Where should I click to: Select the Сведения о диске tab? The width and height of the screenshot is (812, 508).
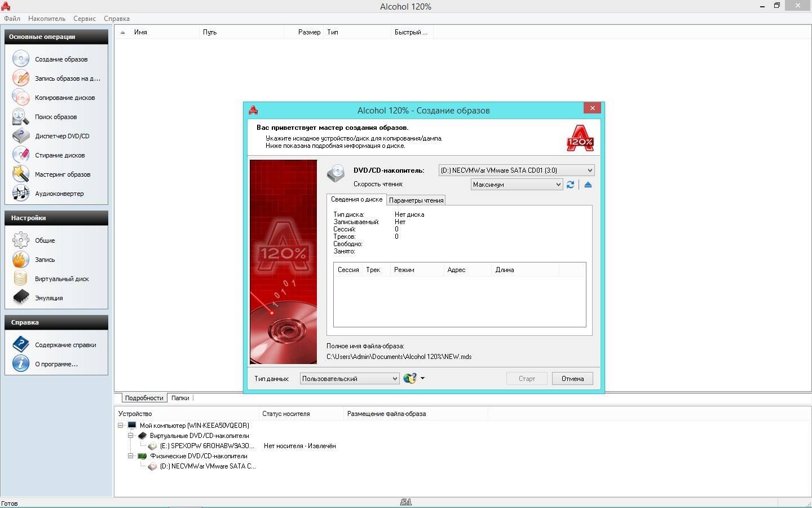pos(356,199)
